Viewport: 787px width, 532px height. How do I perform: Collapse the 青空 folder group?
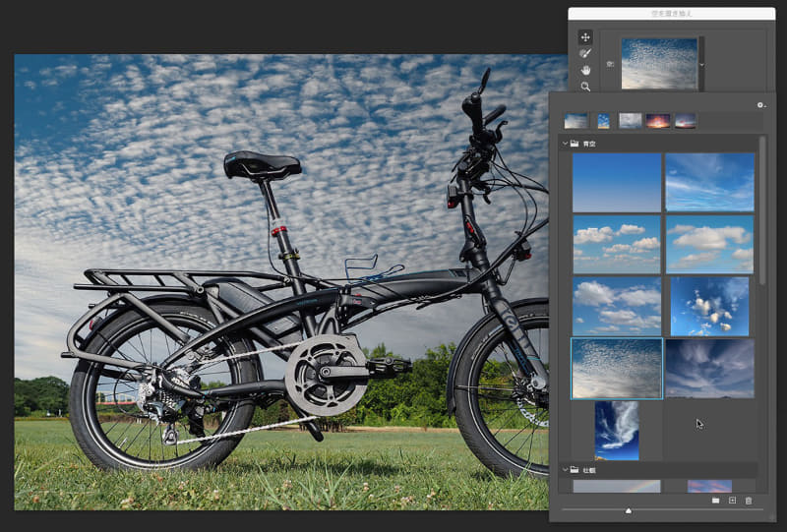click(x=565, y=144)
